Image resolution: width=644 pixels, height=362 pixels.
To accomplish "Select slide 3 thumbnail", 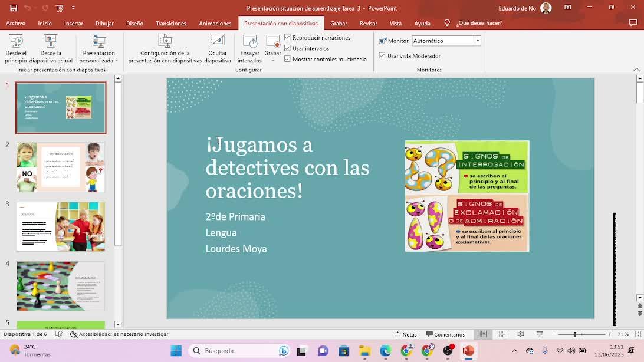I will [x=61, y=226].
